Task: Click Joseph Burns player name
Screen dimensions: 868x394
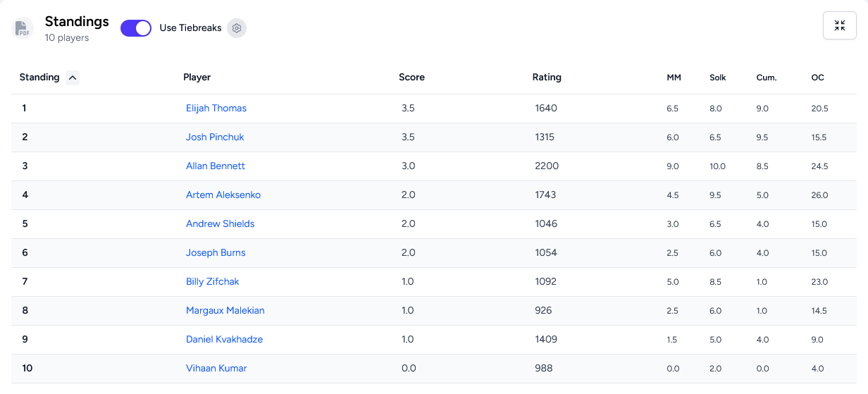Action: [x=216, y=252]
